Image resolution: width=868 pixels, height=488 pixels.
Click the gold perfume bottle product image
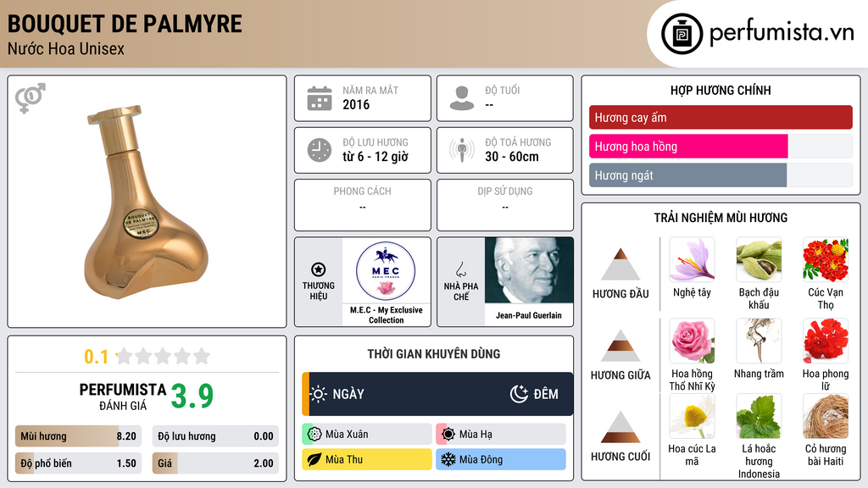[x=147, y=202]
